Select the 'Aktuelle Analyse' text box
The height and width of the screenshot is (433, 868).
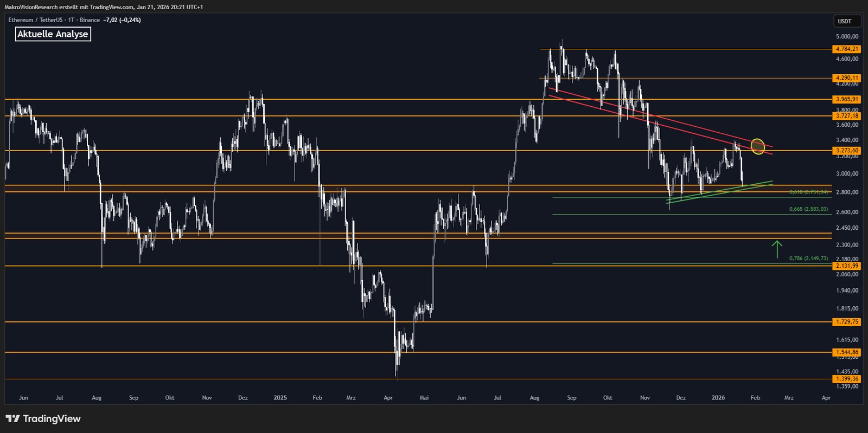[x=53, y=34]
